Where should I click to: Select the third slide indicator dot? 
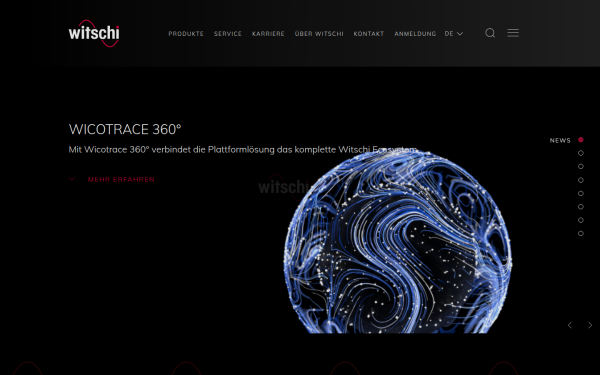(x=580, y=166)
